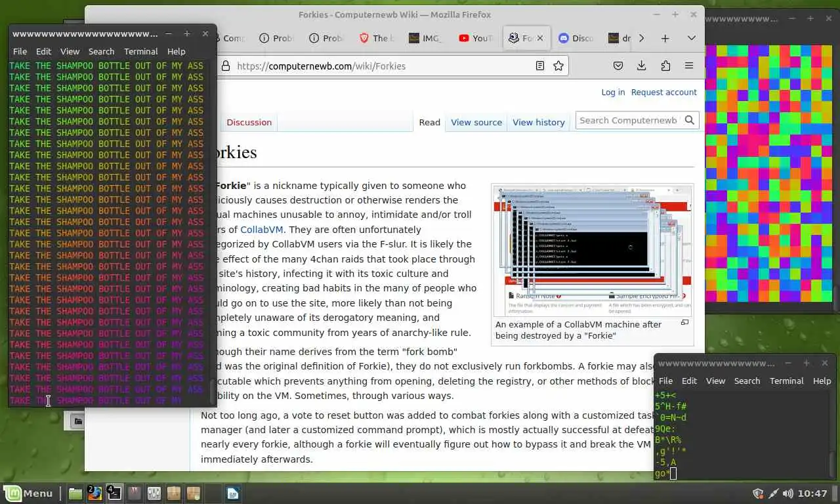Show the lock site-security icon info
840x504 pixels.
pyautogui.click(x=226, y=66)
